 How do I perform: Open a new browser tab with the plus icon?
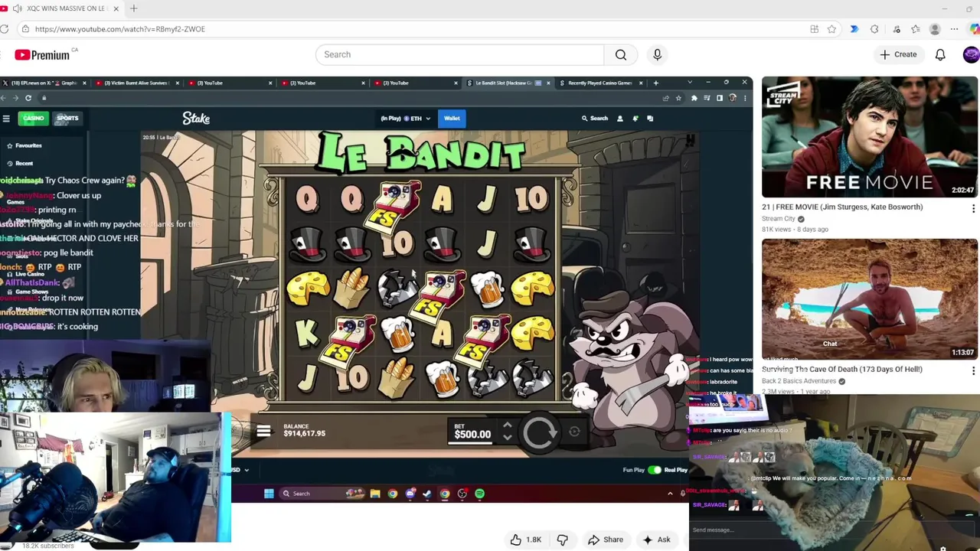[133, 8]
